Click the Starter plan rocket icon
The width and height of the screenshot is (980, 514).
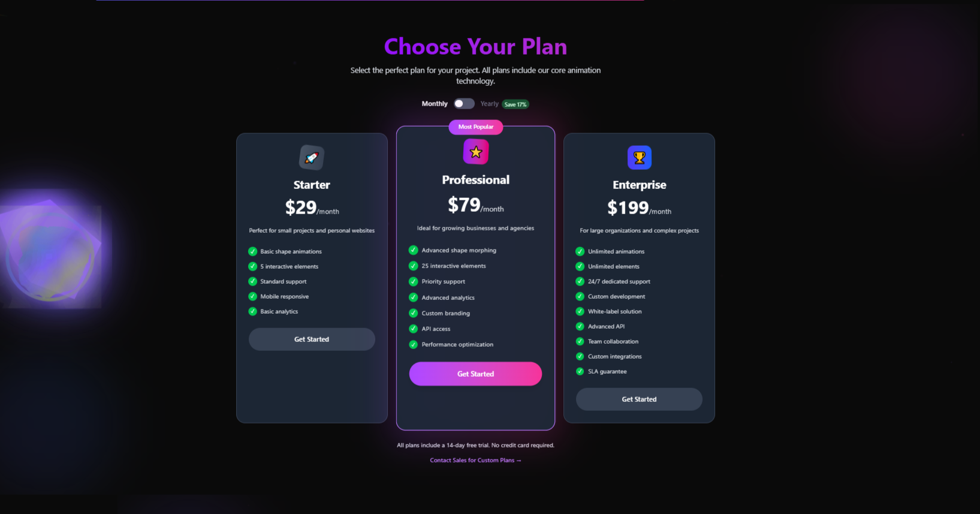point(312,158)
